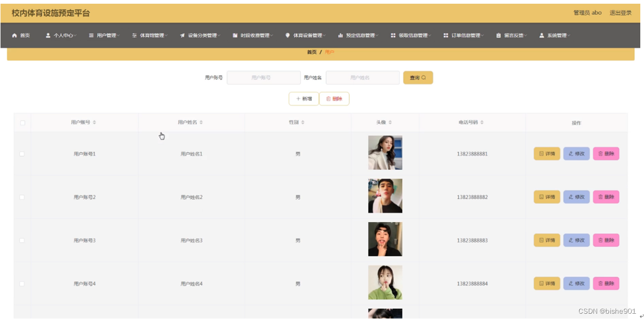This screenshot has width=644, height=319.
Task: Check the box for row 用户账号1
Action: pos(22,154)
